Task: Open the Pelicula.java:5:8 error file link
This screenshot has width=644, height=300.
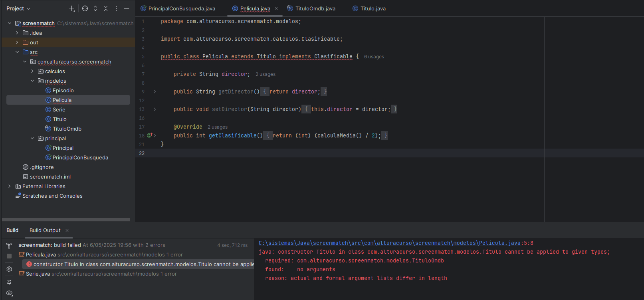Action: [x=389, y=243]
